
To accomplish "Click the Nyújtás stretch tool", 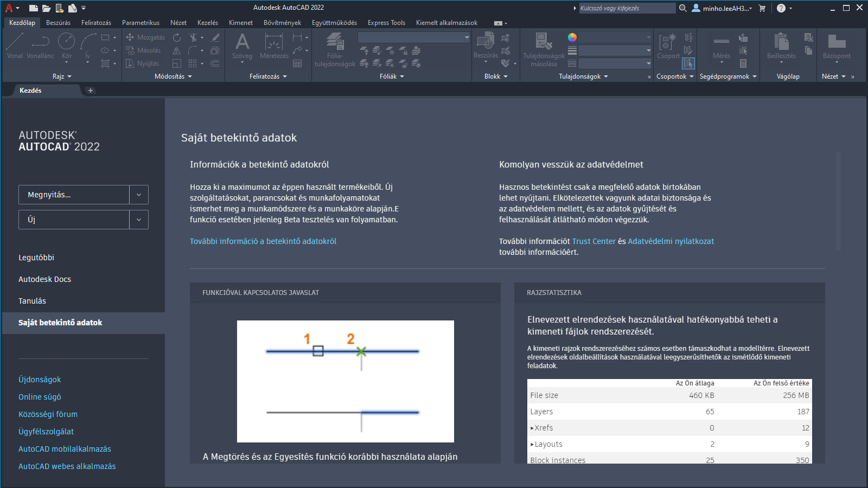I will coord(143,63).
